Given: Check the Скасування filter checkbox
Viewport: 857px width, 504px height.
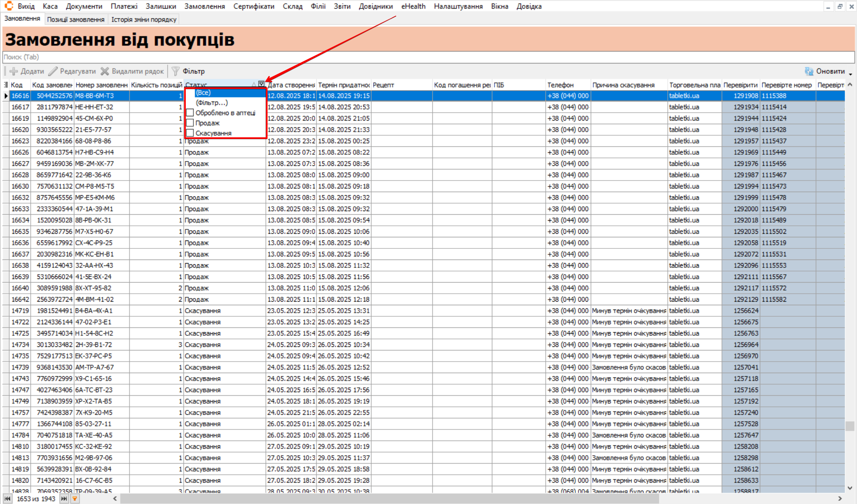Looking at the screenshot, I should coord(190,133).
